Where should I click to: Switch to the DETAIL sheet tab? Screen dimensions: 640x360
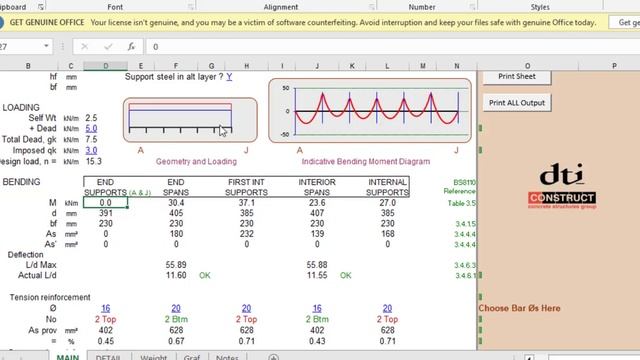[x=108, y=357]
